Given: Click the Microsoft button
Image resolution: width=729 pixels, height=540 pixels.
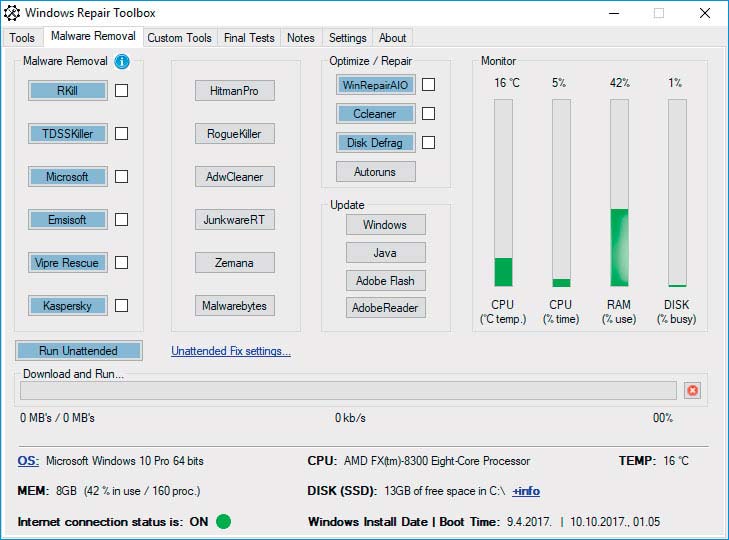Looking at the screenshot, I should tap(68, 176).
